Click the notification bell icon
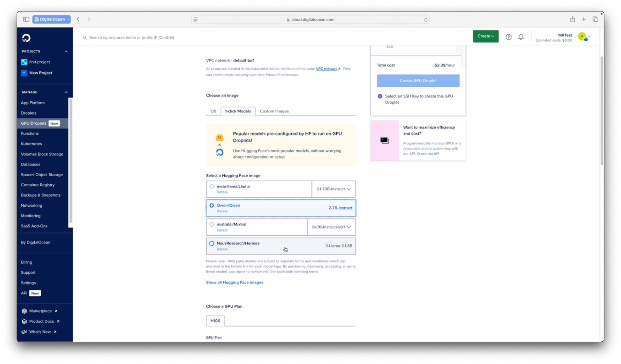621x364 pixels. tap(520, 37)
